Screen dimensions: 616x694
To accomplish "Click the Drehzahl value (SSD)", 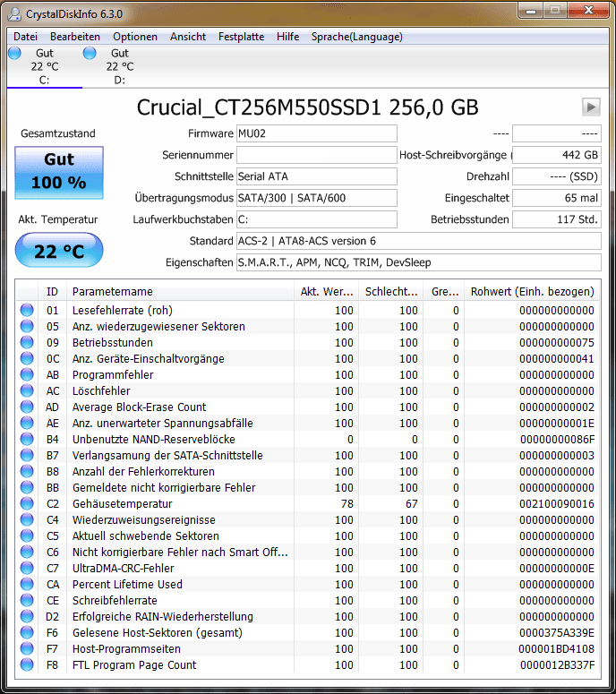I will click(557, 176).
